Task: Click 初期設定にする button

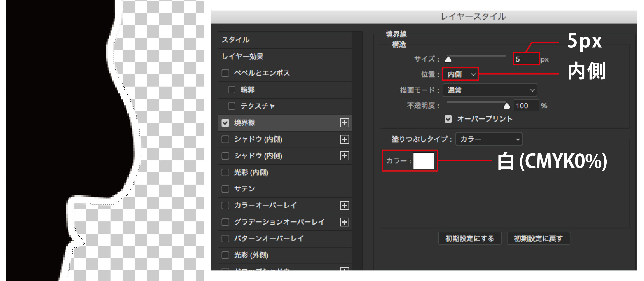Action: [470, 238]
